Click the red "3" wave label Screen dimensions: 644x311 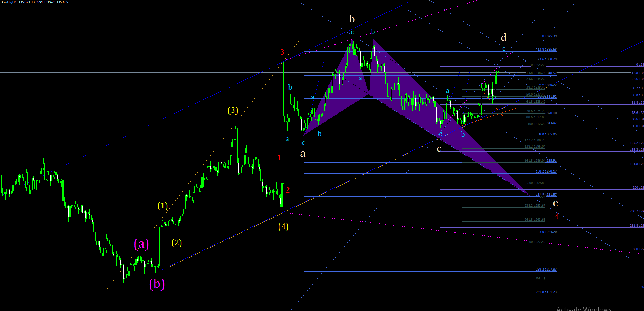282,52
